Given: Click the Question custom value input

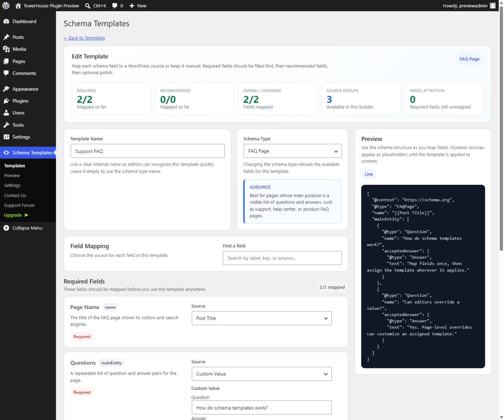Looking at the screenshot, I should [261, 408].
